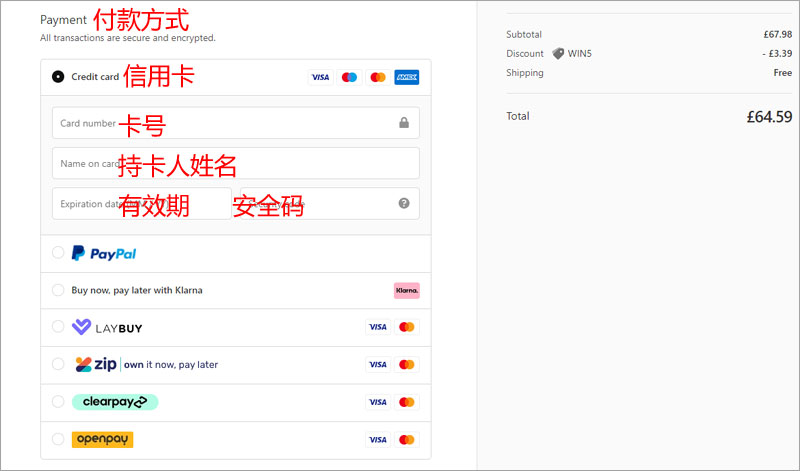This screenshot has width=800, height=471.
Task: Select the Zip own it now radio button
Action: pos(58,364)
